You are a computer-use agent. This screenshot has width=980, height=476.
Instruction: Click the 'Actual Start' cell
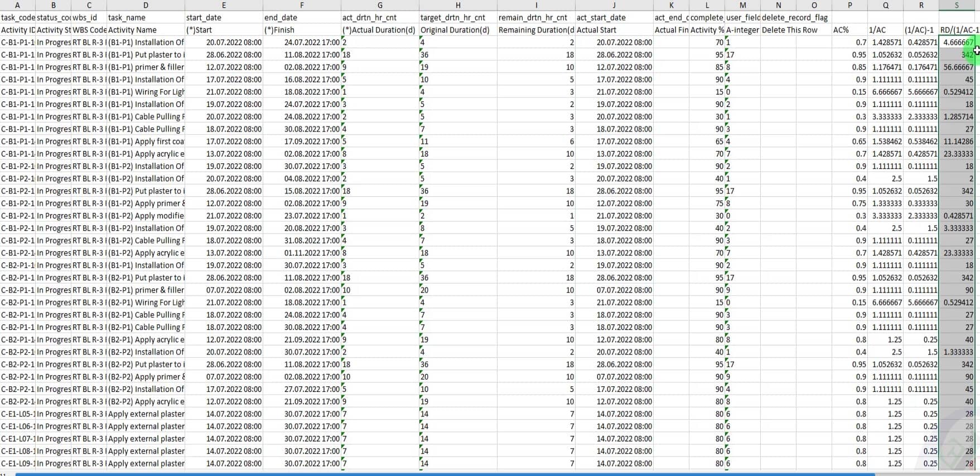[614, 30]
